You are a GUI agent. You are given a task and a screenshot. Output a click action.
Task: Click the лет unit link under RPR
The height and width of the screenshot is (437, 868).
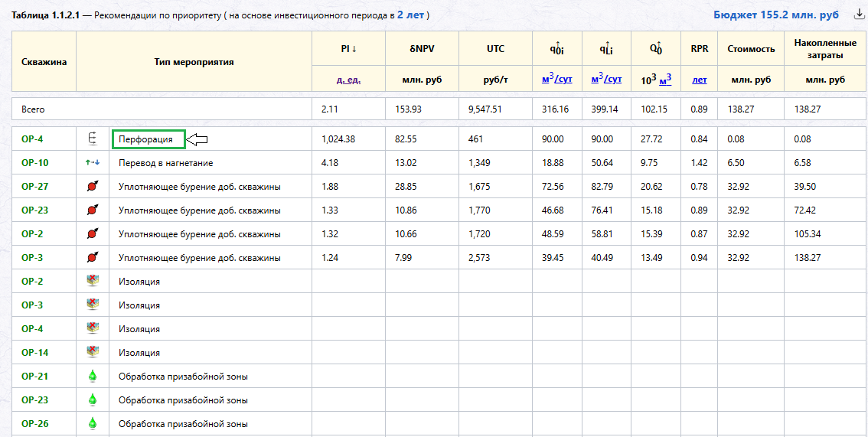700,80
